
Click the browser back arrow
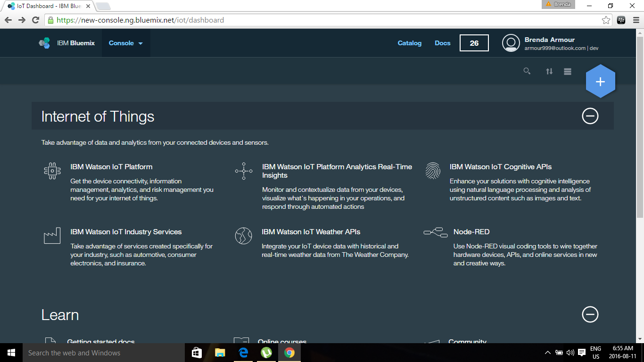8,20
